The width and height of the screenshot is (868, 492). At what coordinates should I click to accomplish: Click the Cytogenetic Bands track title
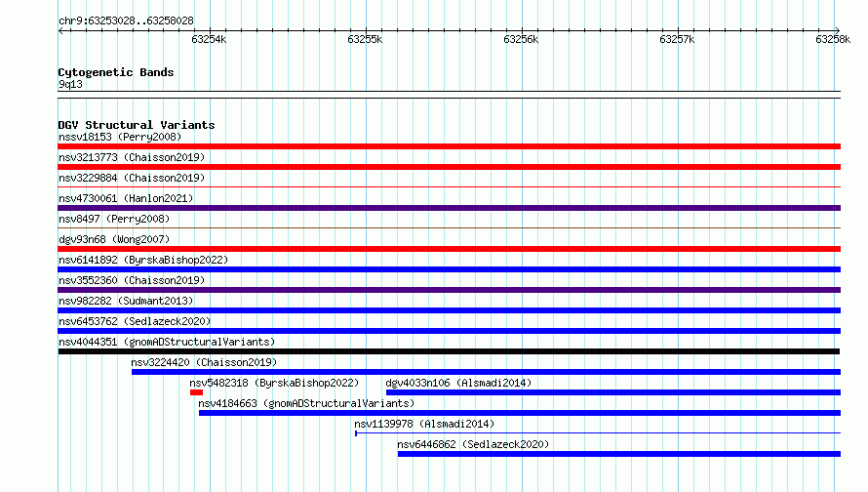point(116,72)
